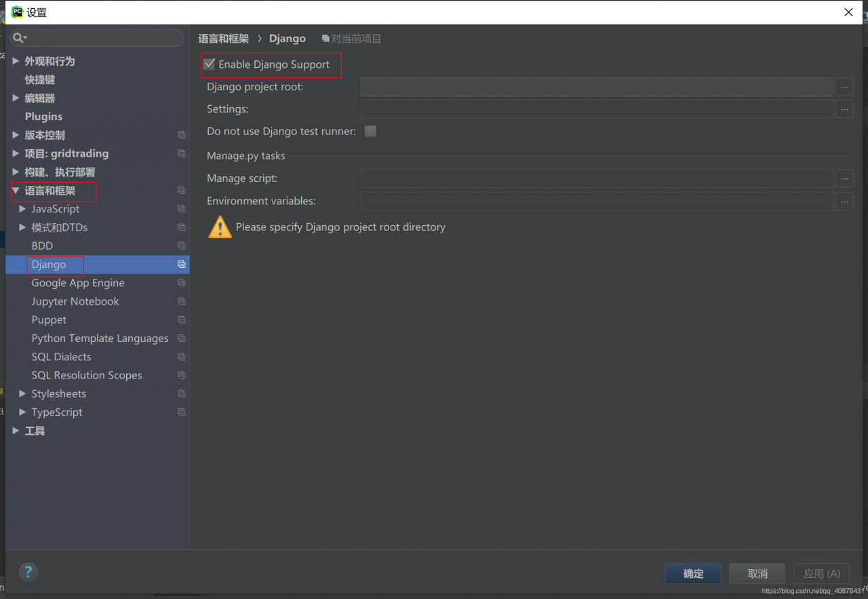Open Environment variables editor button
868x599 pixels.
[844, 201]
